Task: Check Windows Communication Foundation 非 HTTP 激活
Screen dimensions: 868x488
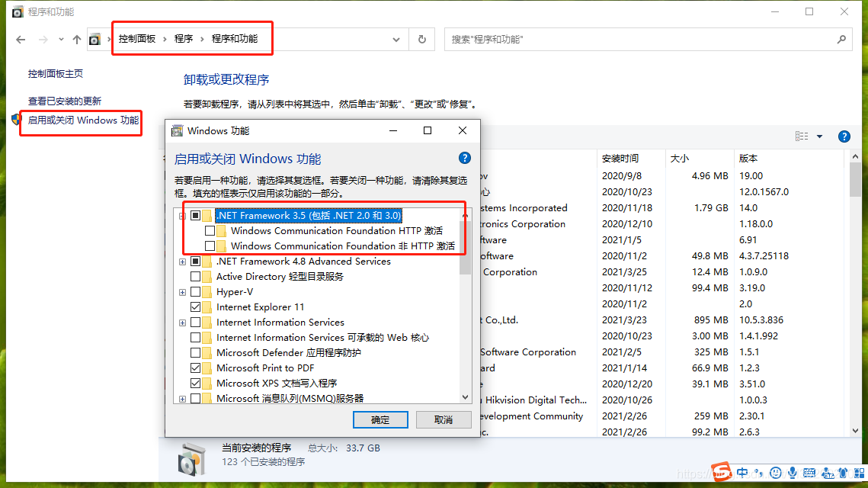Action: [210, 246]
